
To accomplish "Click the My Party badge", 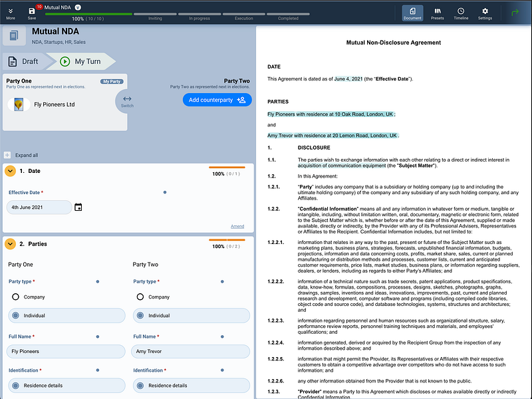I will pyautogui.click(x=112, y=81).
